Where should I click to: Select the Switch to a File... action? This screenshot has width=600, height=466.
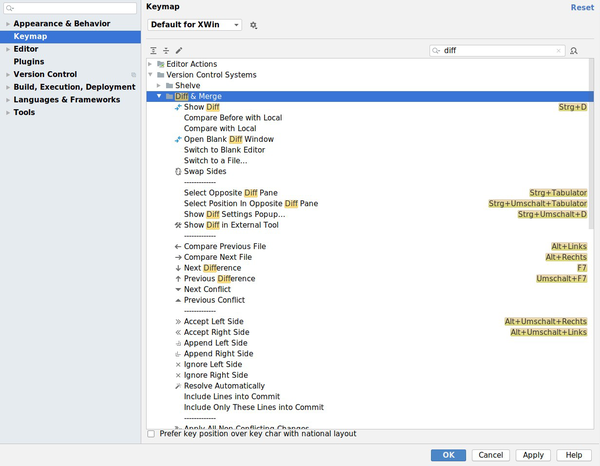point(215,161)
